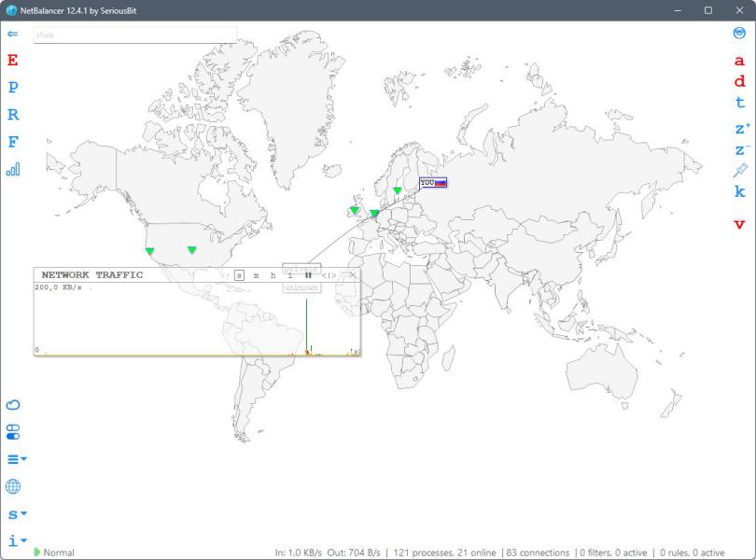The width and height of the screenshot is (756, 560).
Task: Open the P sidebar section
Action: pos(13,88)
